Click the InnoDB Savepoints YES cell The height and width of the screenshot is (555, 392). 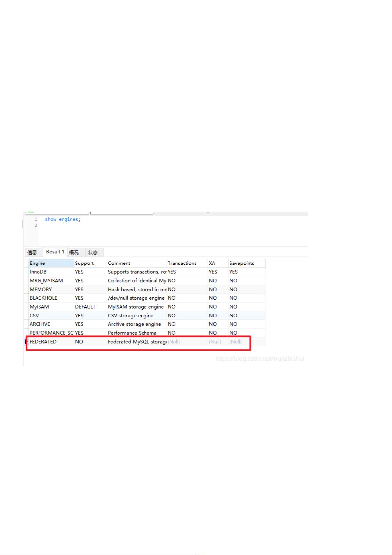(x=247, y=272)
